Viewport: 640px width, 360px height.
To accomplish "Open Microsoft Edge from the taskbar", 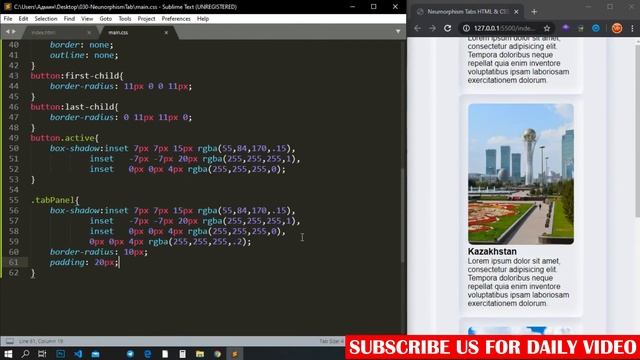I will click(x=148, y=354).
